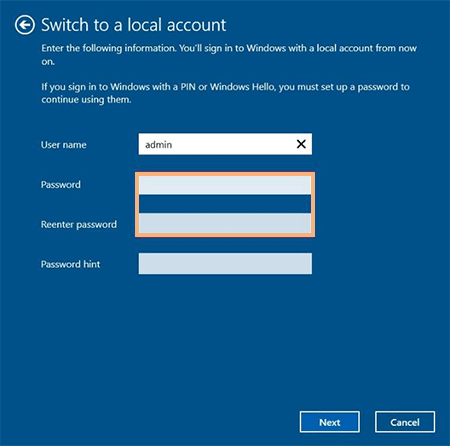Viewport: 450px width, 446px height.
Task: Click the PIN or Windows Hello notice text
Action: click(225, 93)
